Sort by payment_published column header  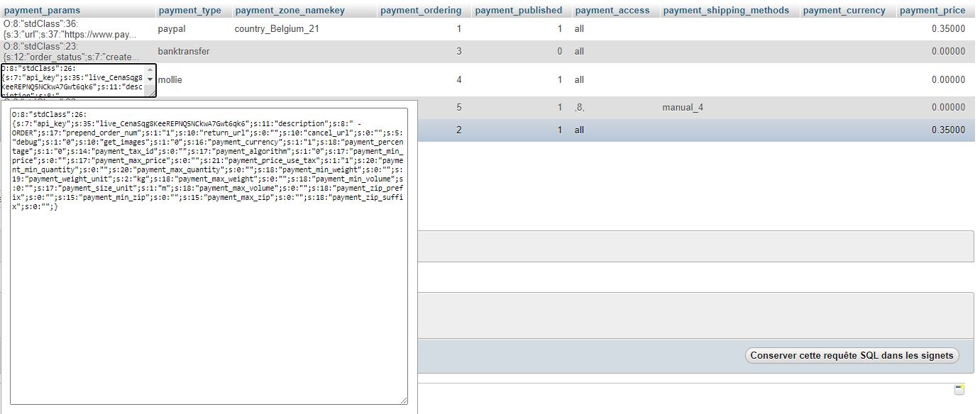click(x=519, y=11)
